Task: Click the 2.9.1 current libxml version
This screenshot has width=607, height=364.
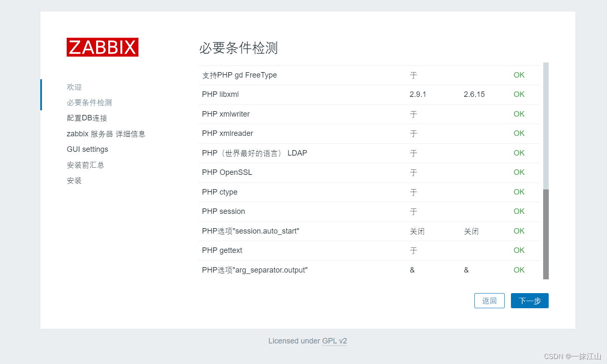Action: pyautogui.click(x=418, y=94)
